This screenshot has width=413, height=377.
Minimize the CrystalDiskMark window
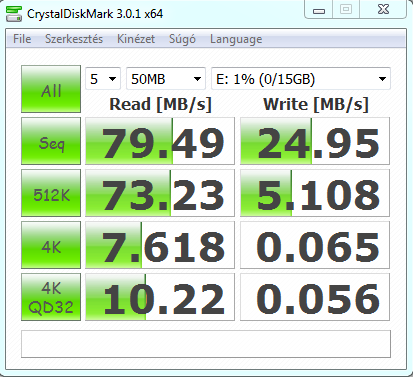[x=319, y=10]
